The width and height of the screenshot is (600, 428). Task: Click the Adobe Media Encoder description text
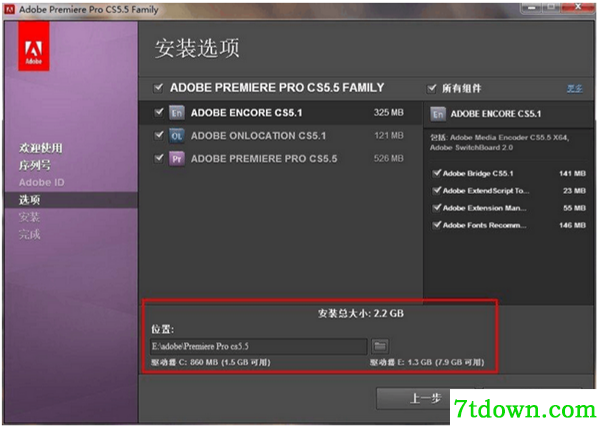pos(499,142)
